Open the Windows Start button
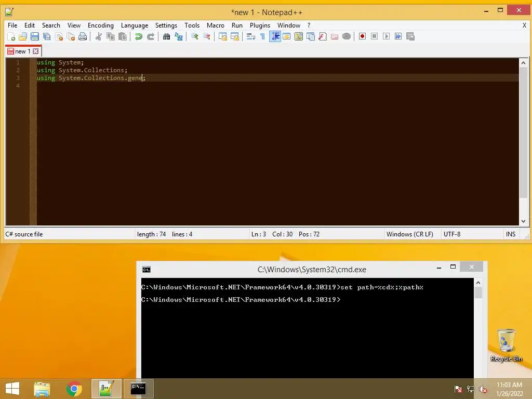 click(12, 389)
